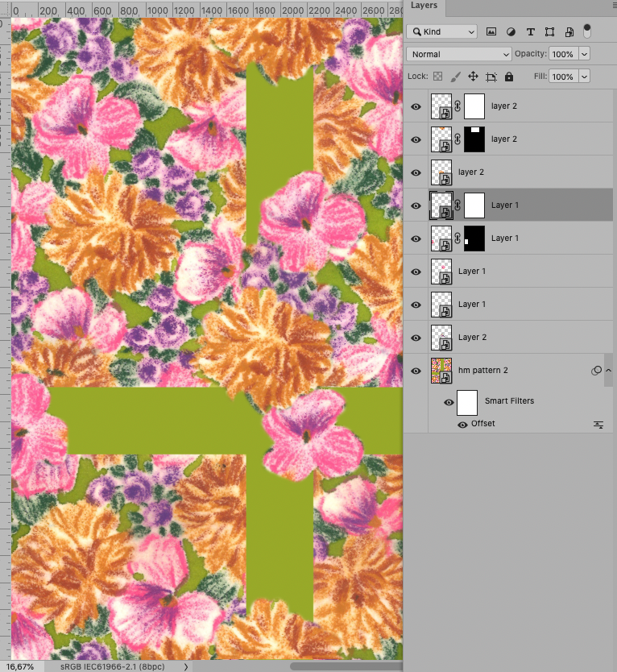
Task: Lock transparent pixels icon
Action: 437,77
